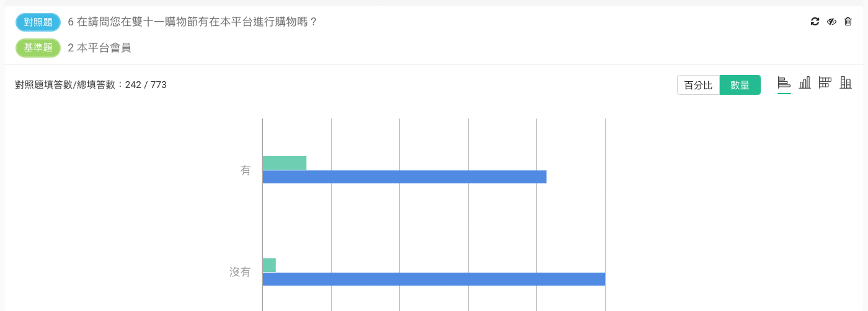
Task: Click the green 基準題 tag
Action: point(38,48)
